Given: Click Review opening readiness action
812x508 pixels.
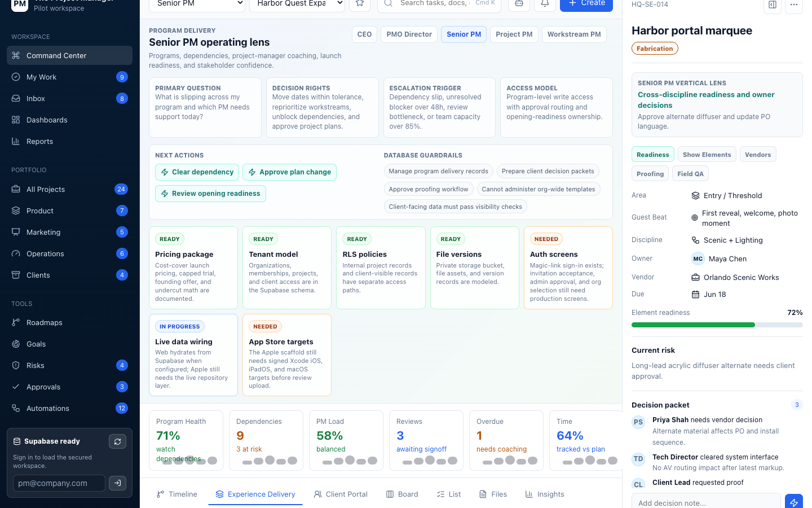Looking at the screenshot, I should (x=210, y=194).
